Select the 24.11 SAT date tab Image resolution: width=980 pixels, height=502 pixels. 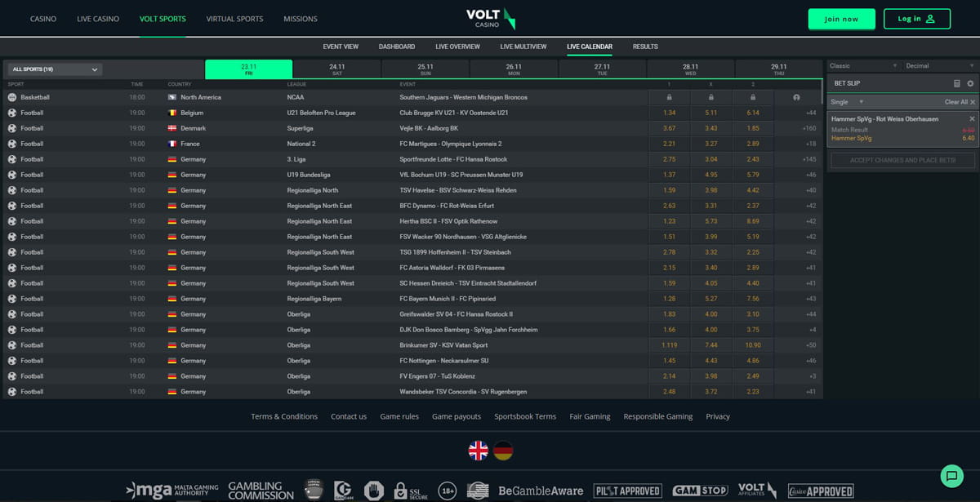(x=336, y=69)
